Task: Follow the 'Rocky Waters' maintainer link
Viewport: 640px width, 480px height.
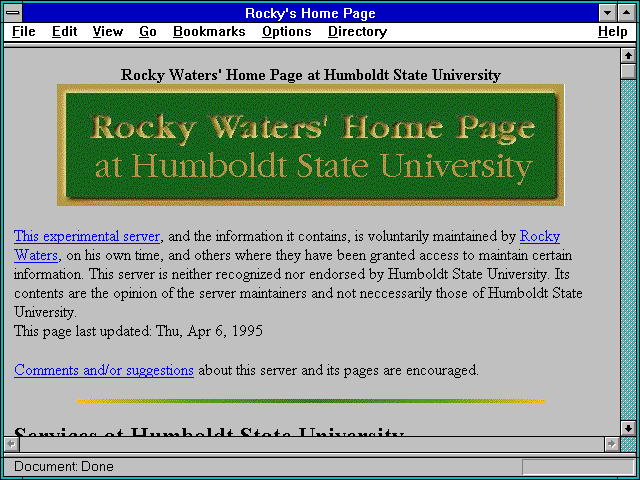Action: 540,236
